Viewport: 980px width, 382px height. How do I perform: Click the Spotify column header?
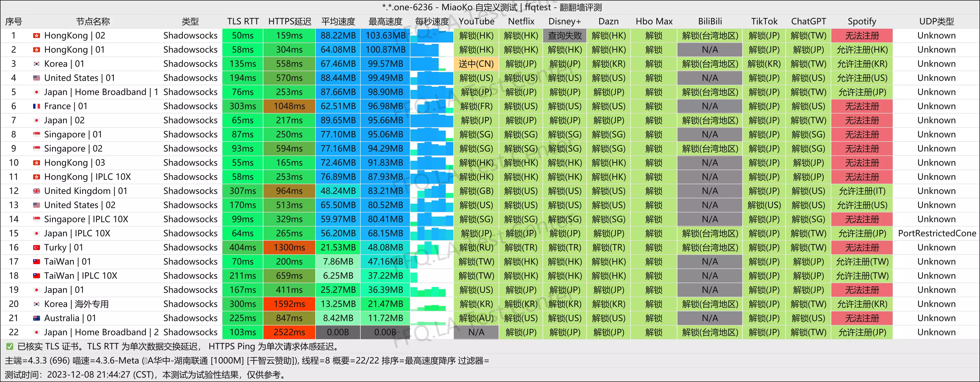(862, 22)
